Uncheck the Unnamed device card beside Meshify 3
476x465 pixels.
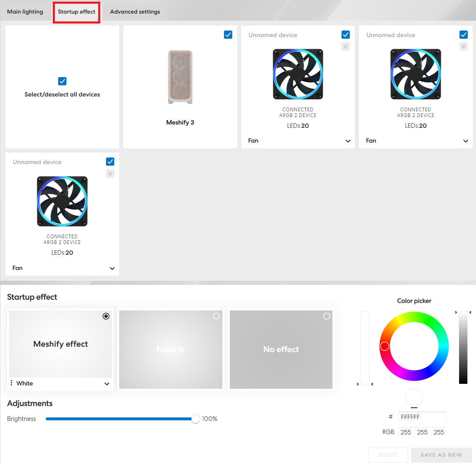[x=346, y=35]
